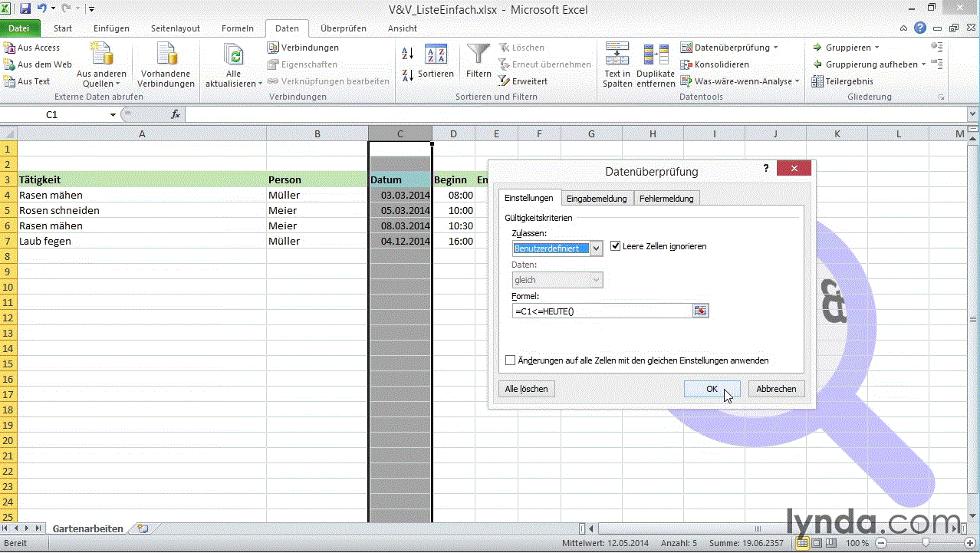Click Aus Access import icon
This screenshot has height=553, width=980.
coord(9,48)
